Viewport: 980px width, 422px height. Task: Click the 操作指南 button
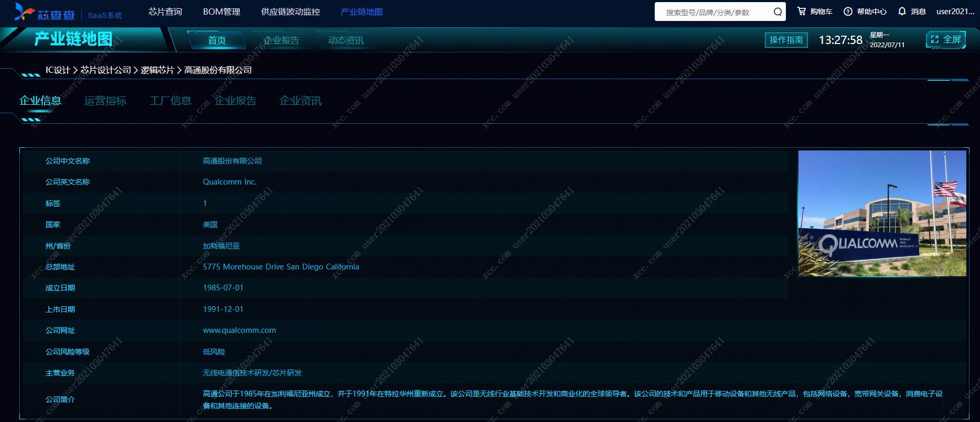786,40
